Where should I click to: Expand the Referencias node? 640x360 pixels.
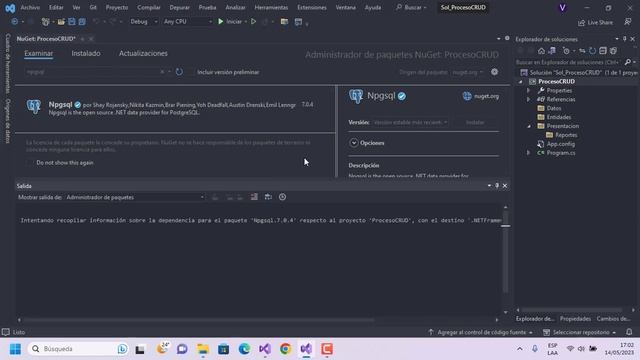(x=529, y=99)
